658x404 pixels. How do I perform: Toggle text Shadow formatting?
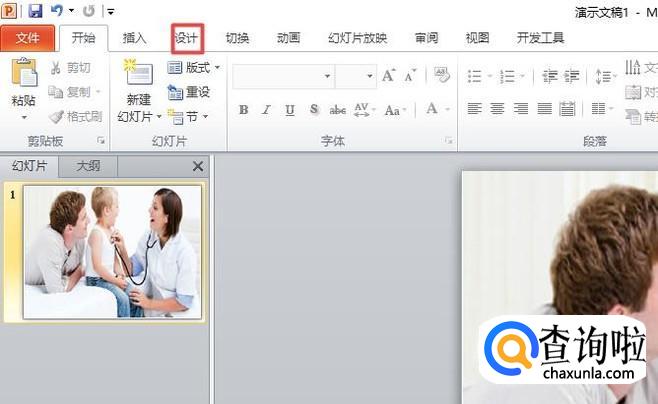[x=313, y=110]
